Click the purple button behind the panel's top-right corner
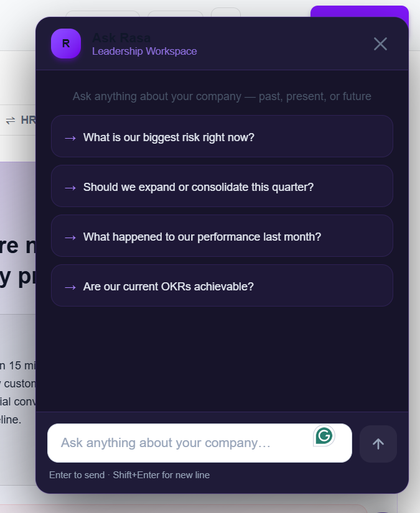 (360, 11)
